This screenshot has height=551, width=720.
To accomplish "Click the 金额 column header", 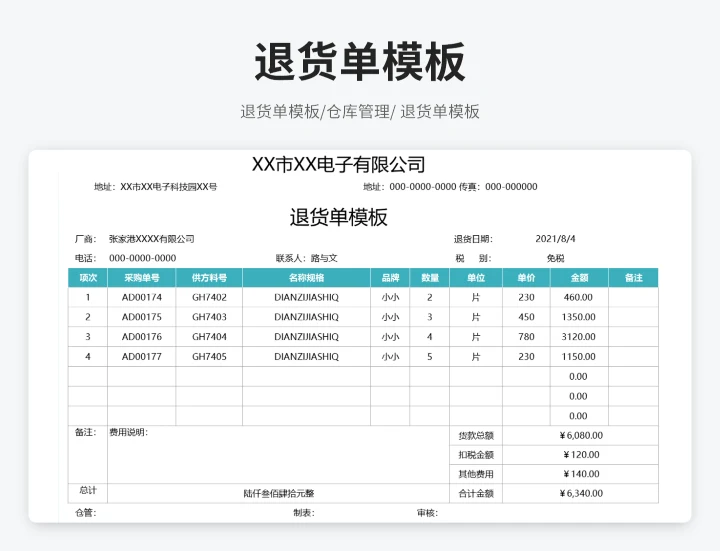I will click(578, 277).
